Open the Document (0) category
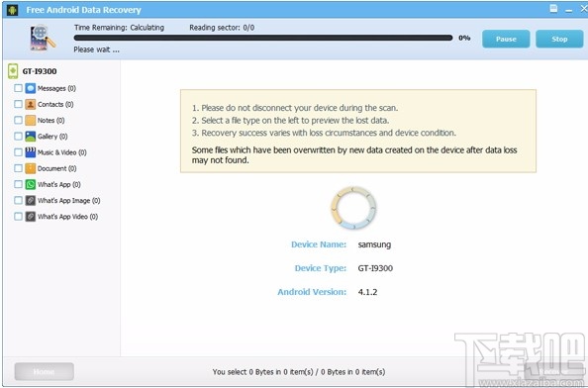 coord(57,168)
